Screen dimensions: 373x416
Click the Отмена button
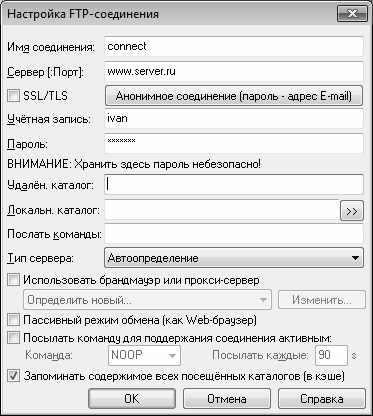pyautogui.click(x=227, y=399)
